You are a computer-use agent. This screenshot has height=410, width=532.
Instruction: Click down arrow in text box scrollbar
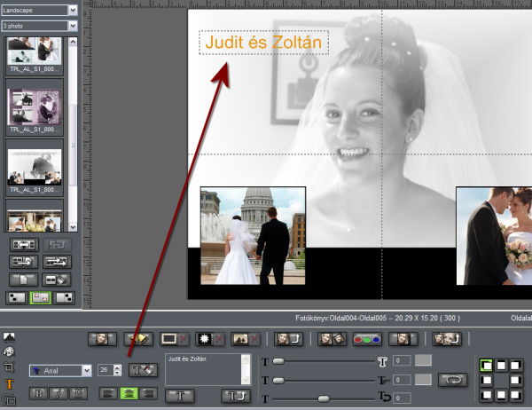pos(246,380)
